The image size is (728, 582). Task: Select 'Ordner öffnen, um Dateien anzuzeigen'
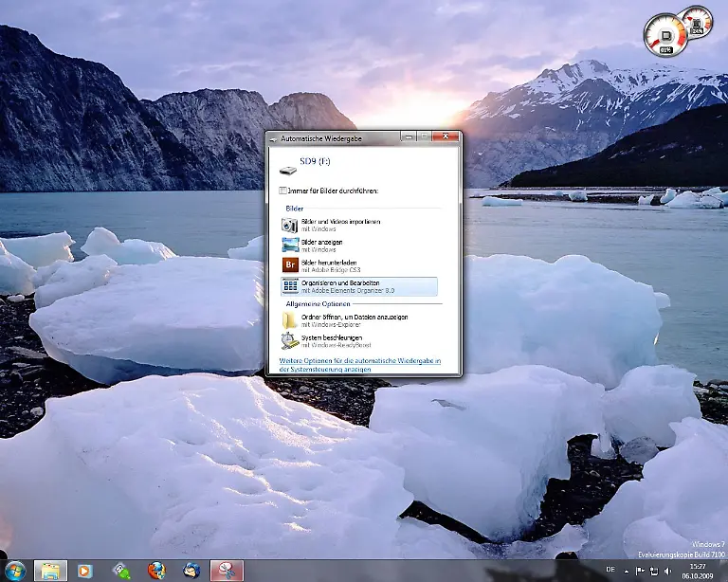tap(354, 318)
